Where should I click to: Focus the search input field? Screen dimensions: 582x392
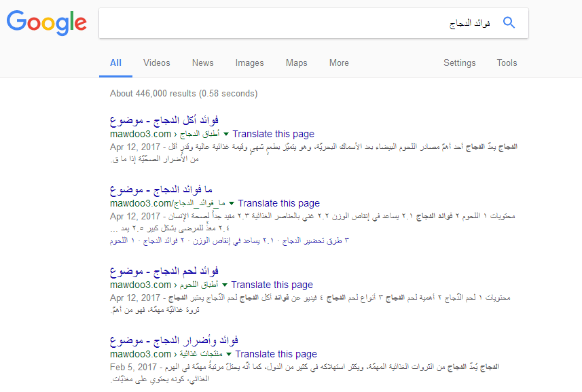coord(313,23)
